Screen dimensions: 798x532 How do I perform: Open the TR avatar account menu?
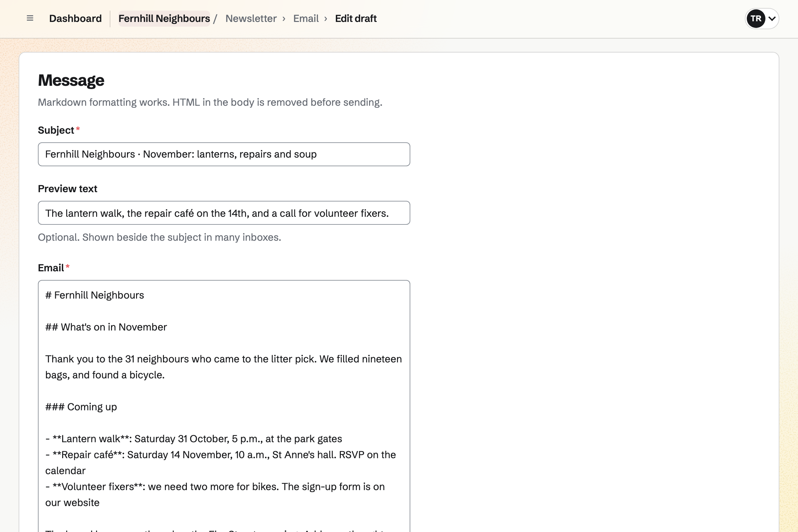pos(755,19)
